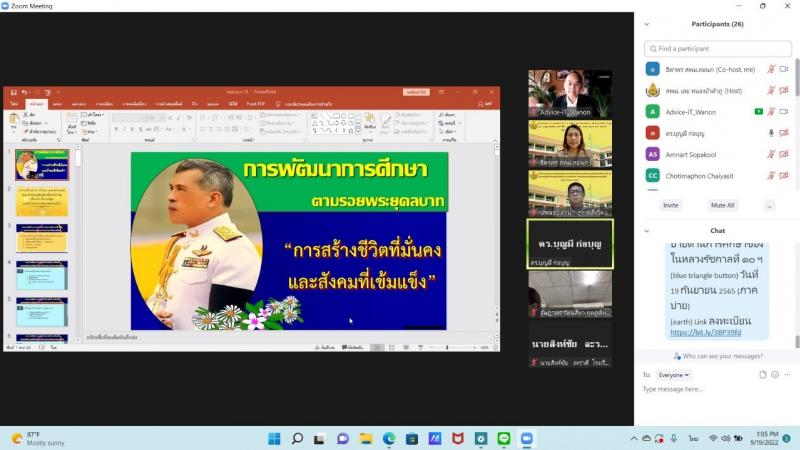The height and width of the screenshot is (450, 800).
Task: Open the font name combo box in ribbon
Action: pyautogui.click(x=130, y=118)
